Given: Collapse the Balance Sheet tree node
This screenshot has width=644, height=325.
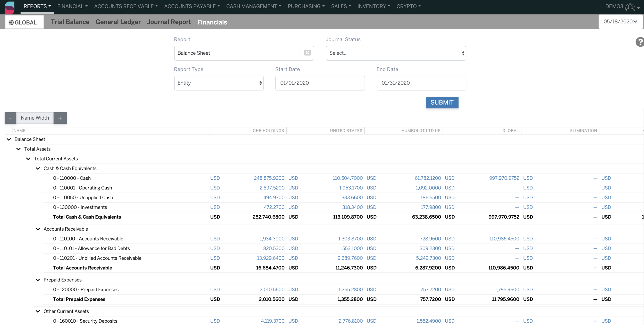Looking at the screenshot, I should pos(9,139).
